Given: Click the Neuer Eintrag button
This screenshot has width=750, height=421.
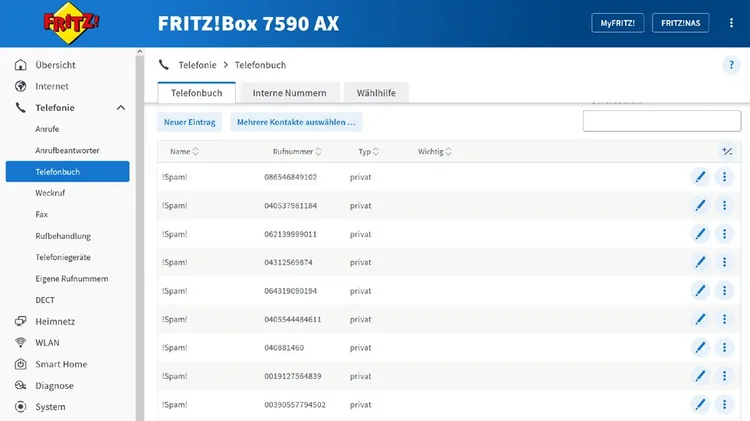Looking at the screenshot, I should point(190,122).
